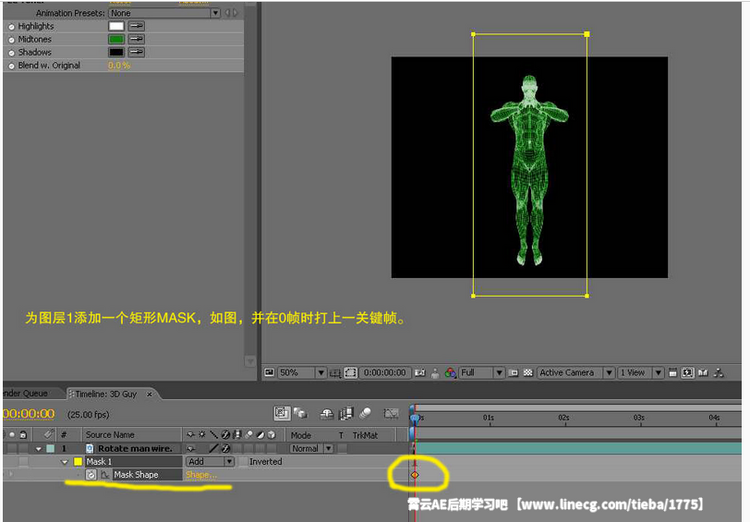The height and width of the screenshot is (522, 750).
Task: Pick Highlights color with its eyedropper
Action: click(136, 26)
